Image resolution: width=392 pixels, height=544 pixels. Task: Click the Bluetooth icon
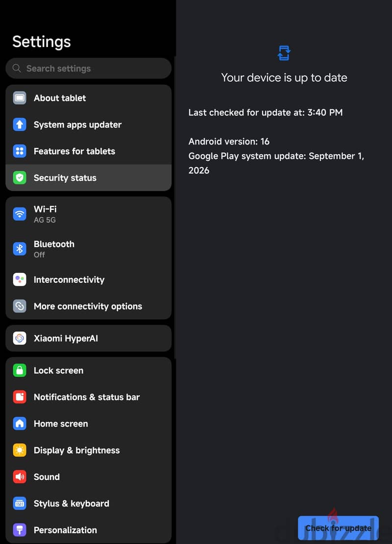click(20, 249)
